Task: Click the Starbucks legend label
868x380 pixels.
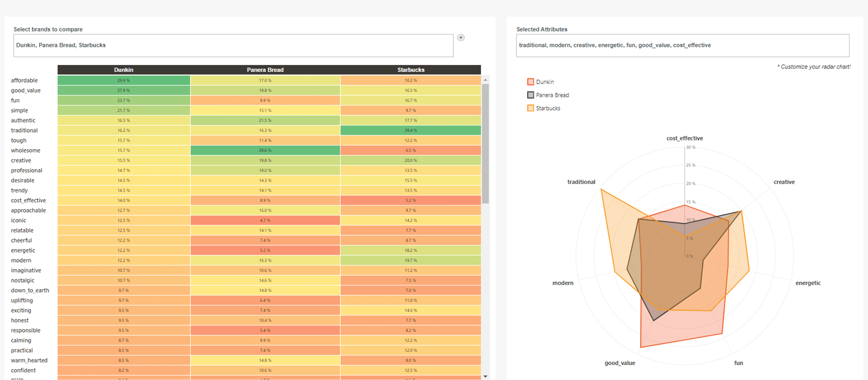Action: [x=548, y=108]
